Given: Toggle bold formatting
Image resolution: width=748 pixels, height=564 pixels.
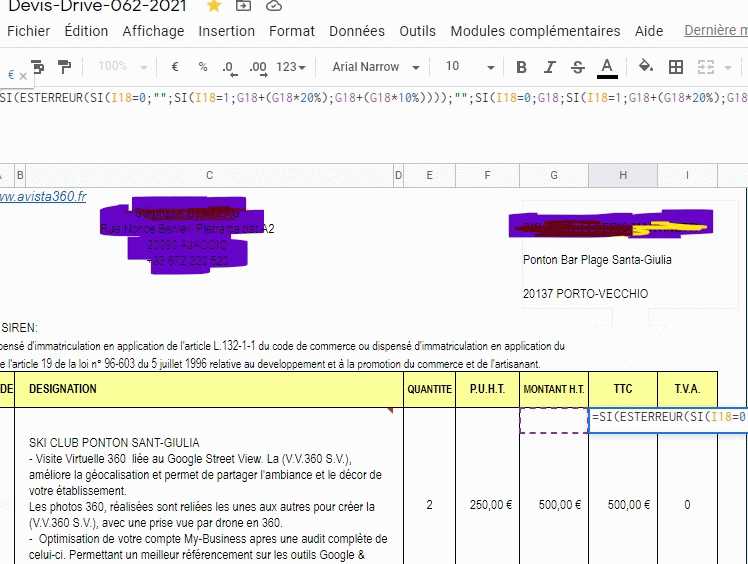Looking at the screenshot, I should click(521, 67).
